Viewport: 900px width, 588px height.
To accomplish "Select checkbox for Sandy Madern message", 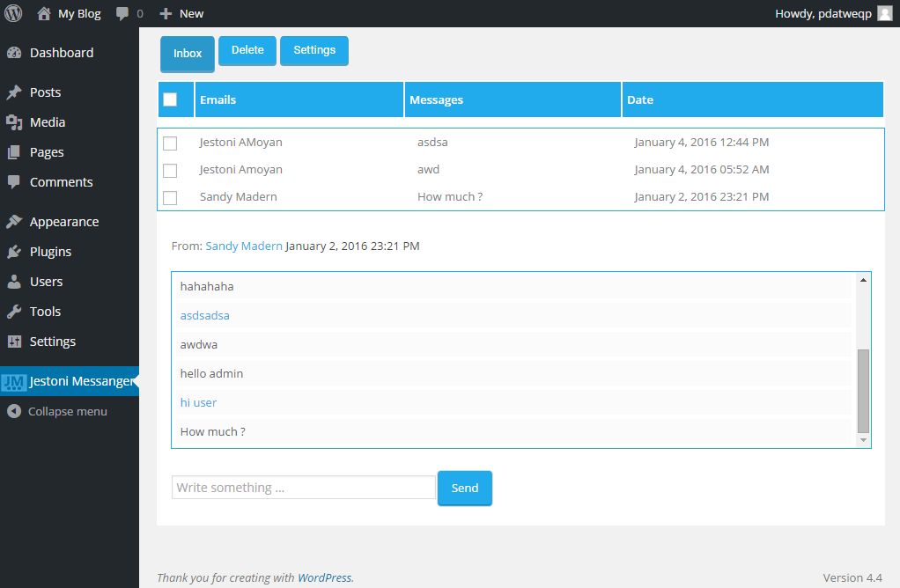I will point(170,197).
